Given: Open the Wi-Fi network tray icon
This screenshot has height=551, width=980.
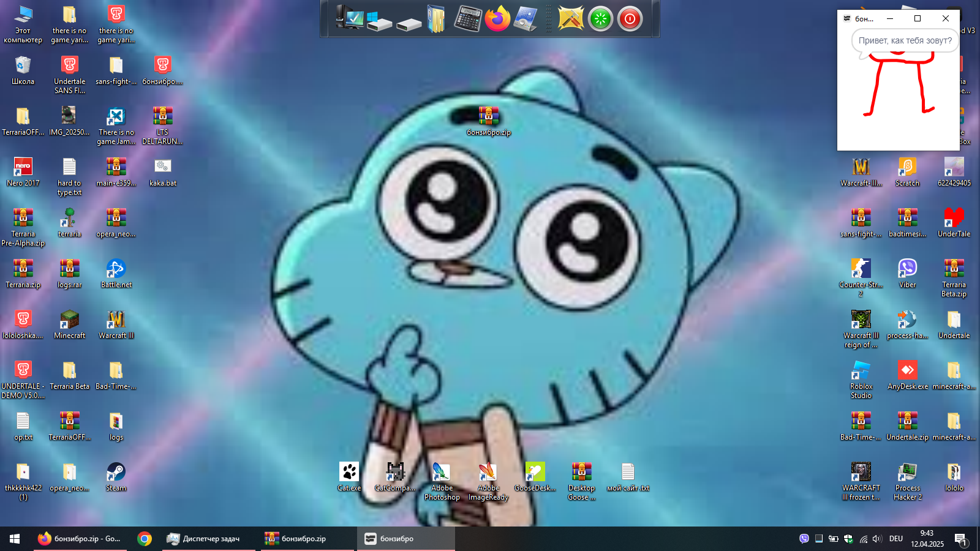Looking at the screenshot, I should [863, 539].
